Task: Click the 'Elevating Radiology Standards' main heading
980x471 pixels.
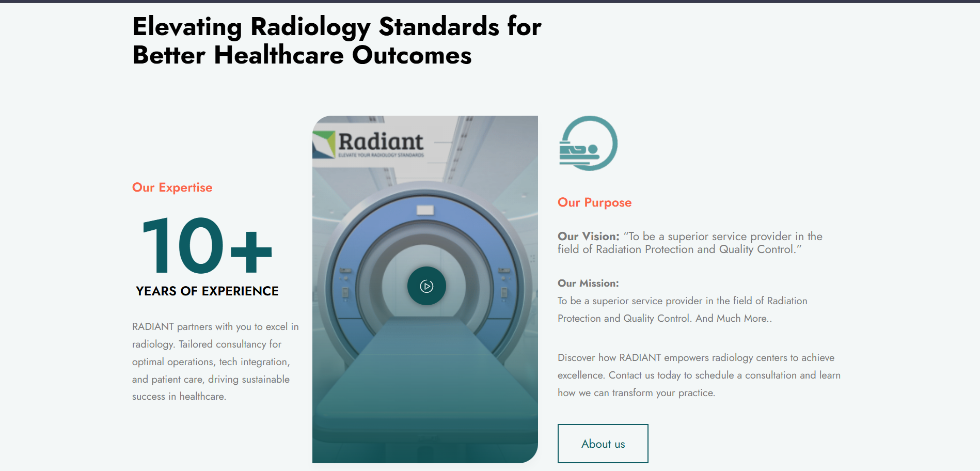Action: [x=337, y=41]
